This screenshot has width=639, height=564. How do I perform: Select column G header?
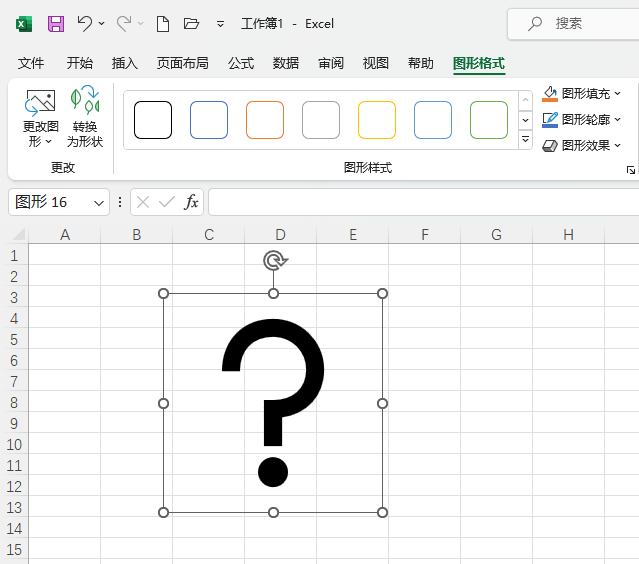coord(496,235)
